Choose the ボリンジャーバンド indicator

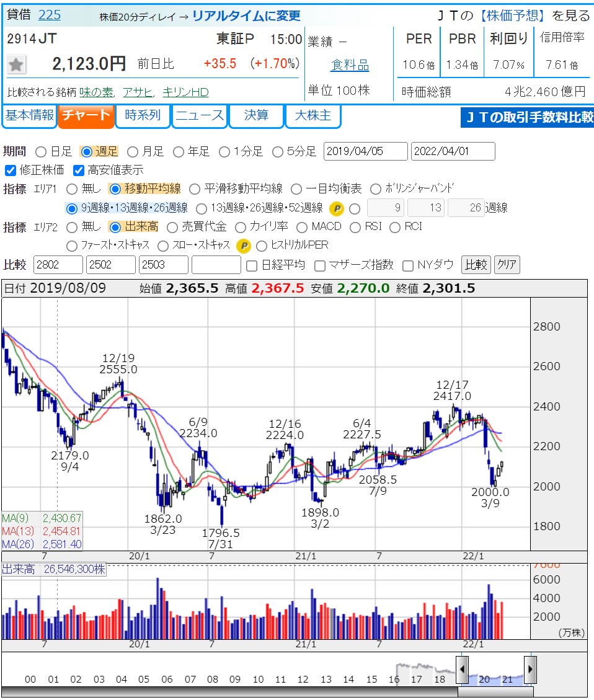(375, 189)
